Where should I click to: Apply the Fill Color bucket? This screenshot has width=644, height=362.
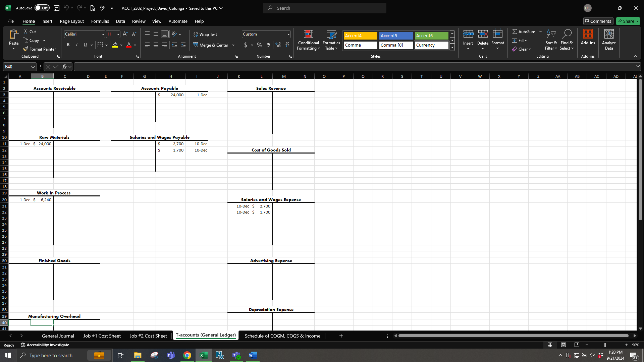(115, 45)
